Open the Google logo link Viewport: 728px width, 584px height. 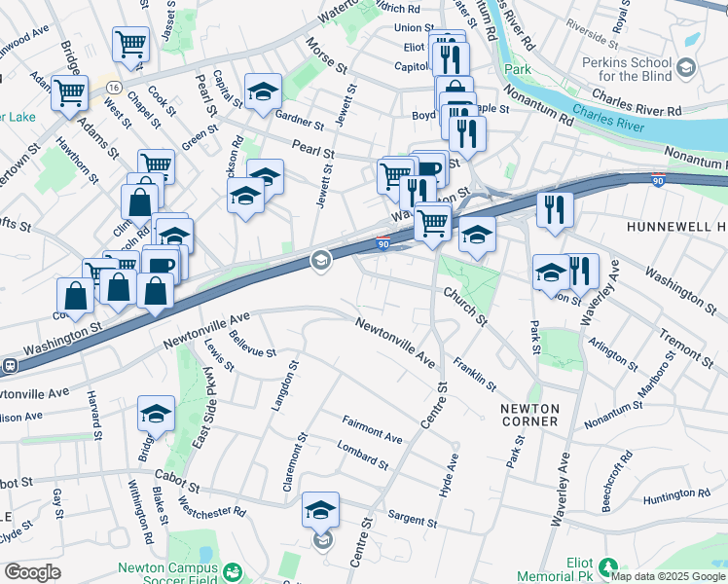(x=32, y=572)
